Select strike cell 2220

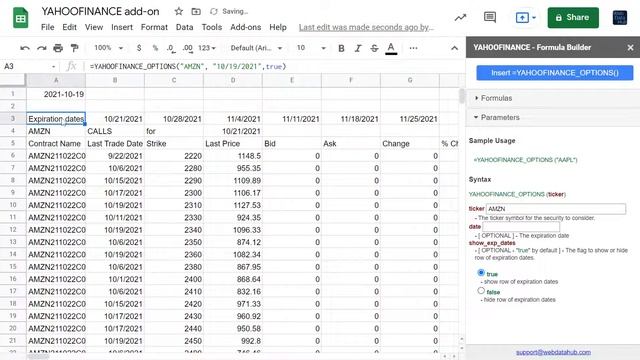coord(174,156)
